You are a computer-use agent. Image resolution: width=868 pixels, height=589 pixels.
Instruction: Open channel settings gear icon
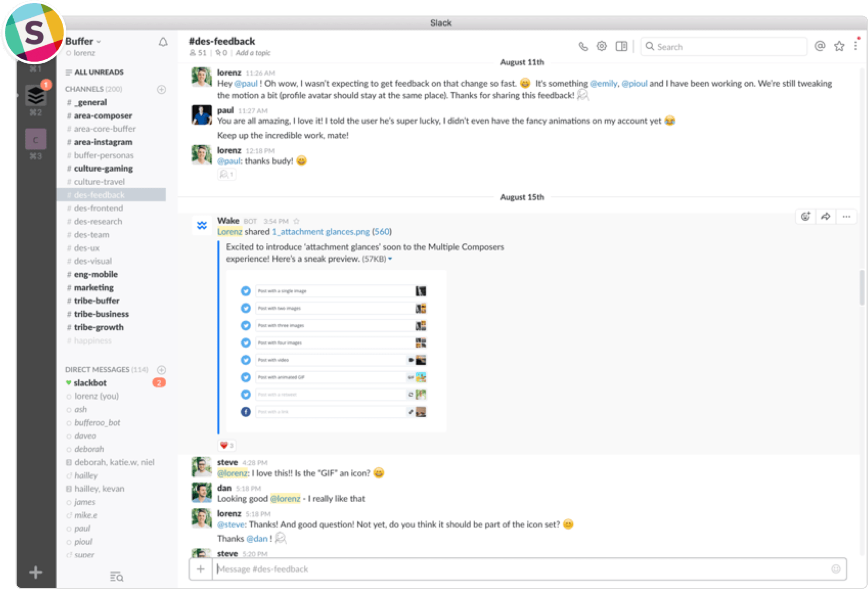[x=601, y=46]
